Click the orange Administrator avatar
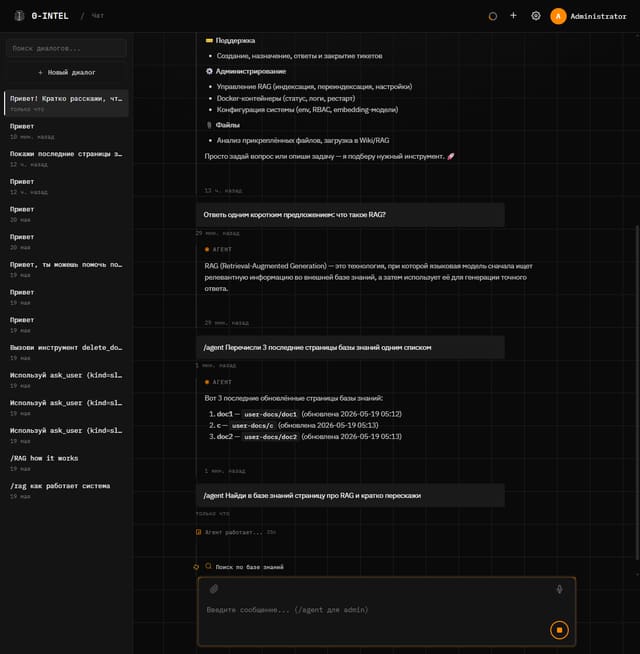 (x=558, y=16)
